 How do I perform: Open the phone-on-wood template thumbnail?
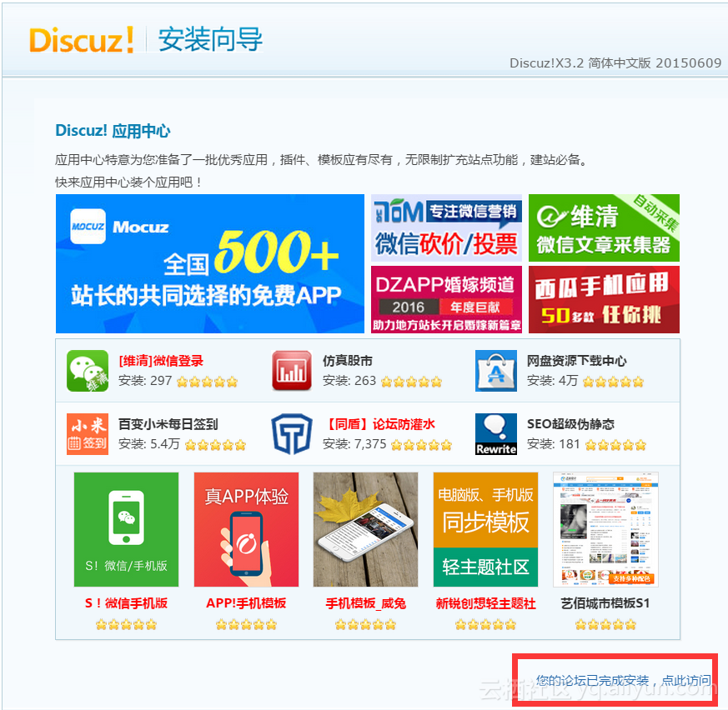(366, 529)
